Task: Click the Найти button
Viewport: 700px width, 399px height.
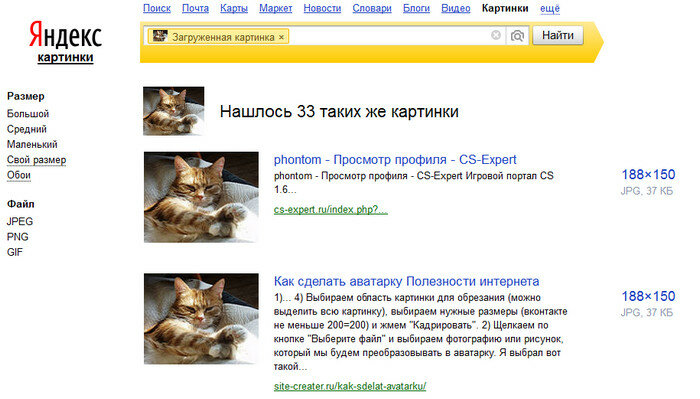Action: [558, 35]
